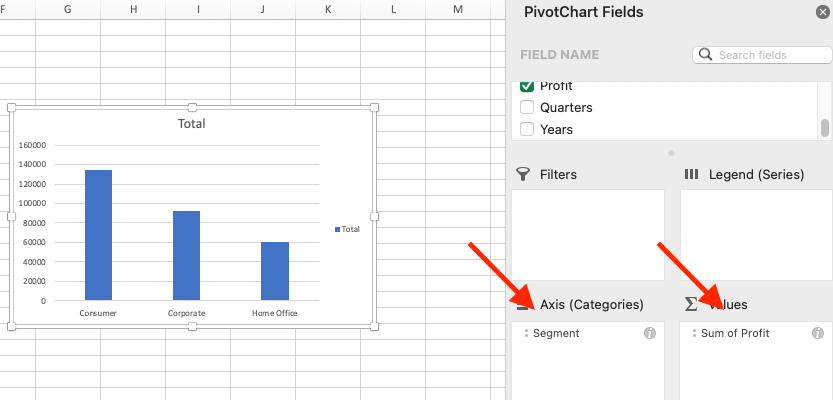
Task: Open info for Sum of Profit
Action: tap(818, 333)
